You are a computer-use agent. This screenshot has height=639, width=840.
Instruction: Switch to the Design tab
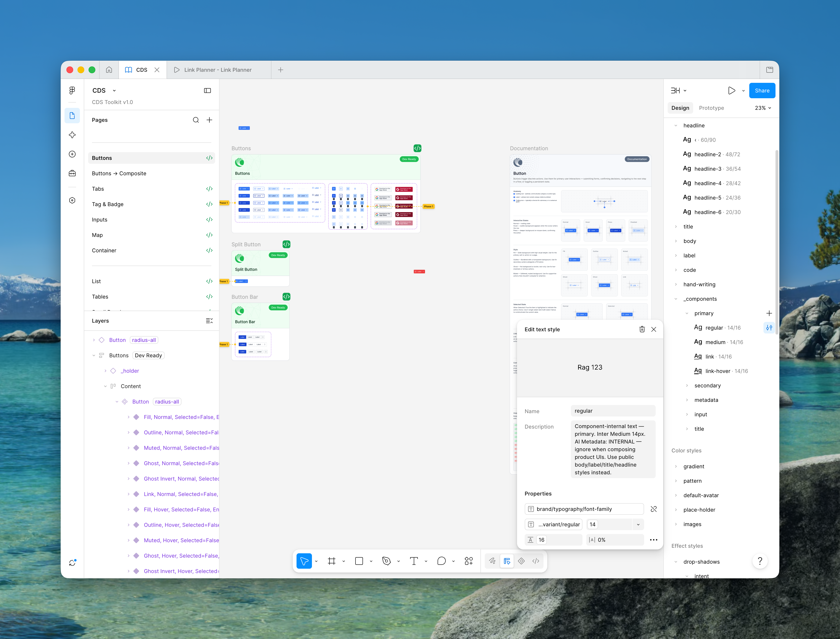point(680,108)
